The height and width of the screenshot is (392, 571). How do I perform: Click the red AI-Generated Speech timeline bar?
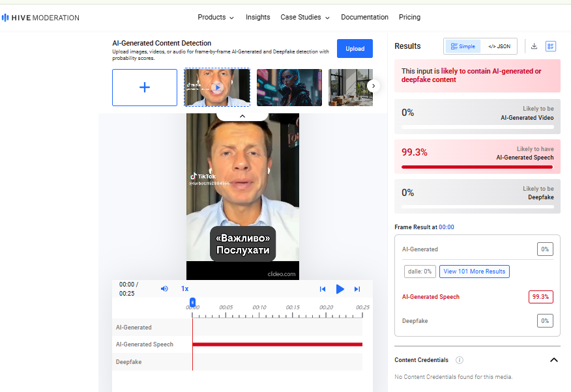(278, 344)
